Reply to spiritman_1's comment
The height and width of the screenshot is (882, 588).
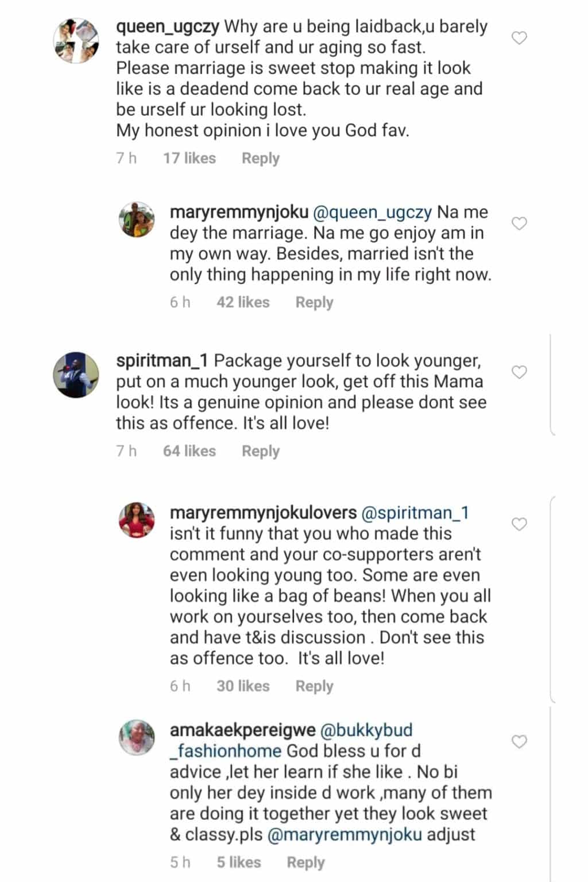[x=260, y=451]
